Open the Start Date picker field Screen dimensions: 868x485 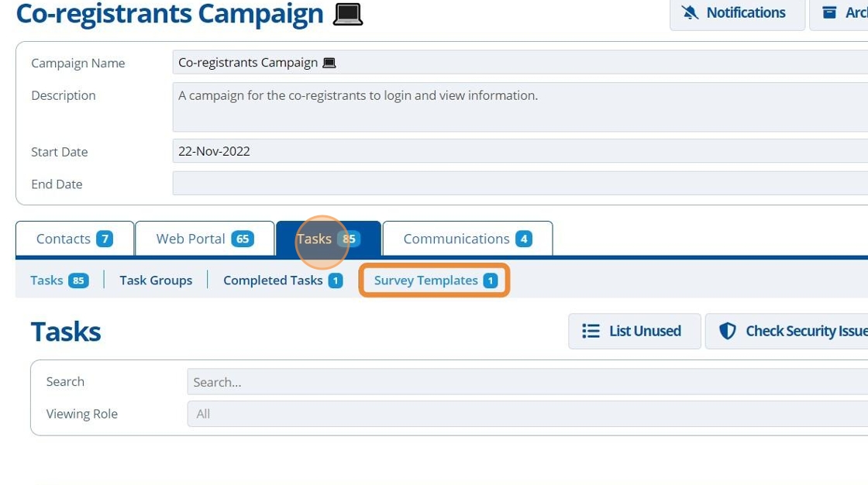pos(520,151)
